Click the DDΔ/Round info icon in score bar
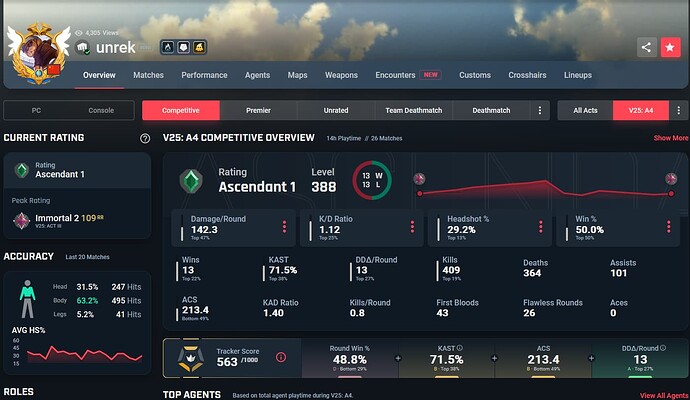This screenshot has height=400, width=690. coord(663,348)
